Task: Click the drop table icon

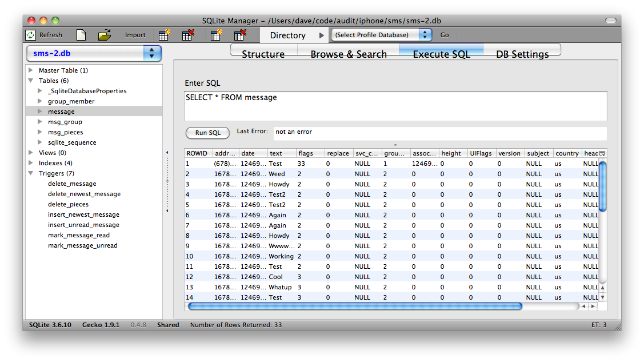Action: [x=188, y=35]
